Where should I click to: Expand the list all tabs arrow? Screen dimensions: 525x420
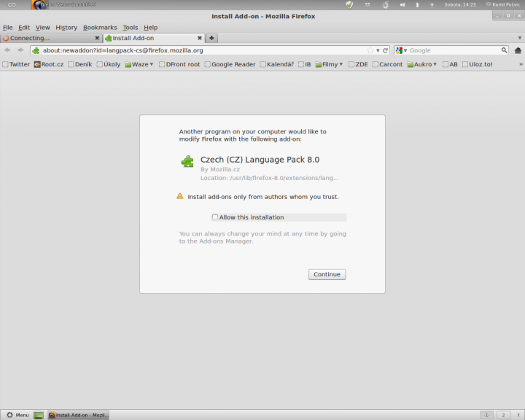pos(520,38)
